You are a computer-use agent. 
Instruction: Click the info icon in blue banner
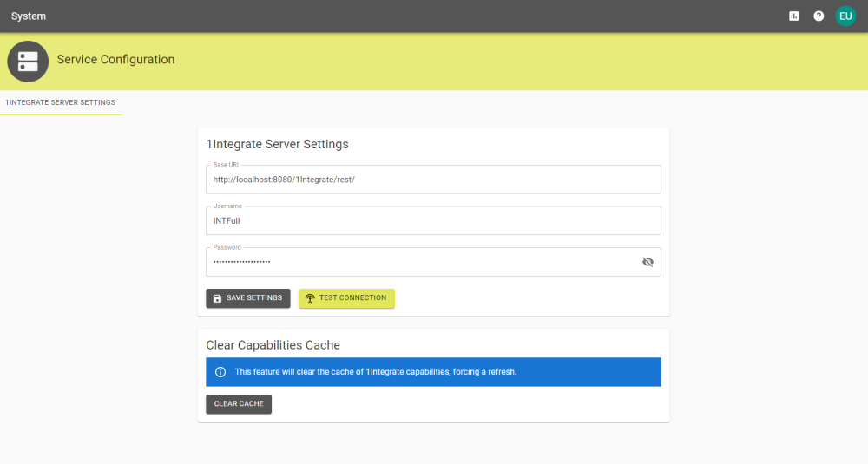220,372
